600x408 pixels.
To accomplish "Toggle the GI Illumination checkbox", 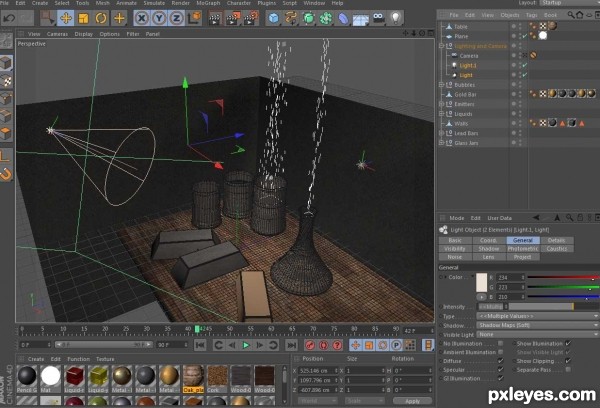I will point(500,379).
